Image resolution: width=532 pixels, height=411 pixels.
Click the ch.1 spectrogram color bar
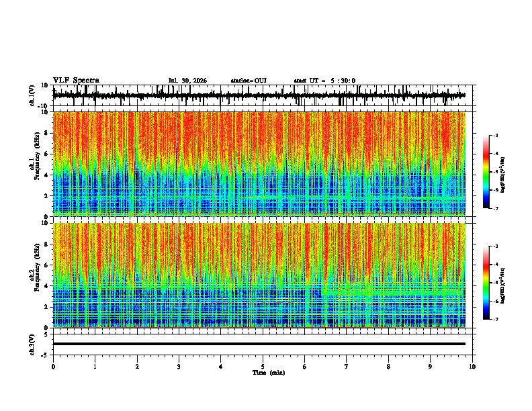pos(486,172)
